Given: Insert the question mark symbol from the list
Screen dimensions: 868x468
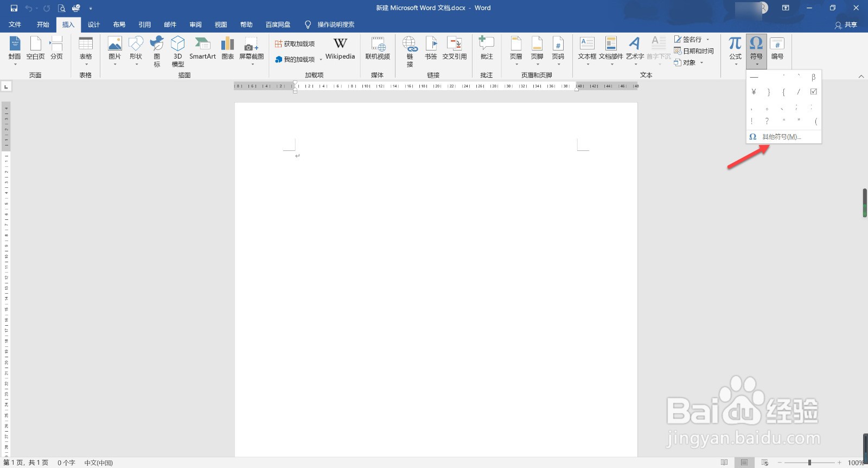Looking at the screenshot, I should coord(767,121).
